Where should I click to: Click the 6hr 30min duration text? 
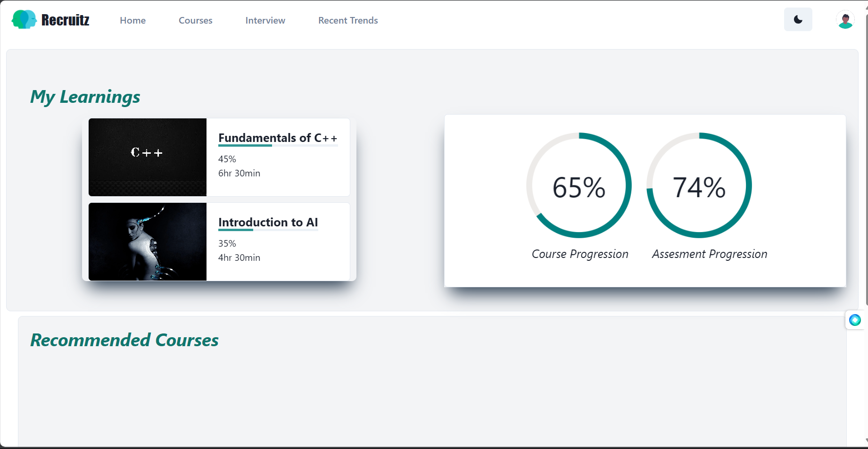click(239, 173)
